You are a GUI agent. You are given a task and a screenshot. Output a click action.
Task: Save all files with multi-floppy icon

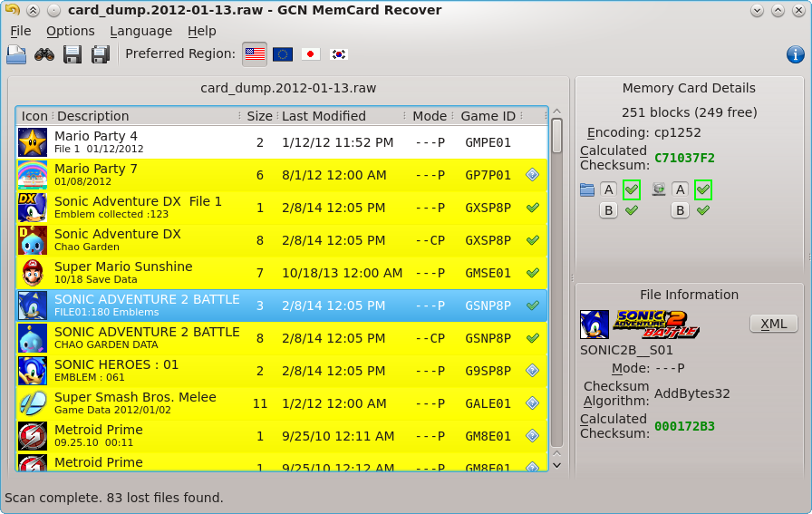[x=101, y=54]
